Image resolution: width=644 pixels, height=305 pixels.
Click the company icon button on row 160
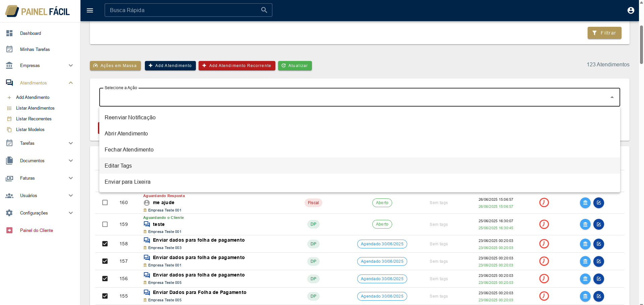click(585, 203)
